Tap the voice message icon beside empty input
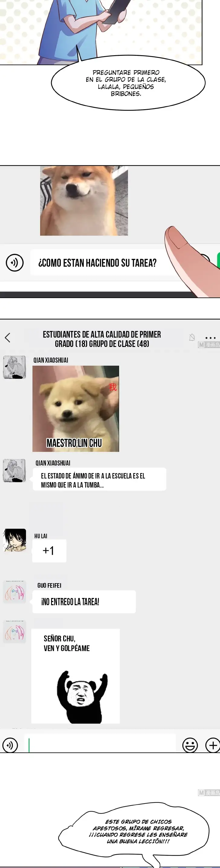This screenshot has width=220, height=868. pyautogui.click(x=10, y=745)
